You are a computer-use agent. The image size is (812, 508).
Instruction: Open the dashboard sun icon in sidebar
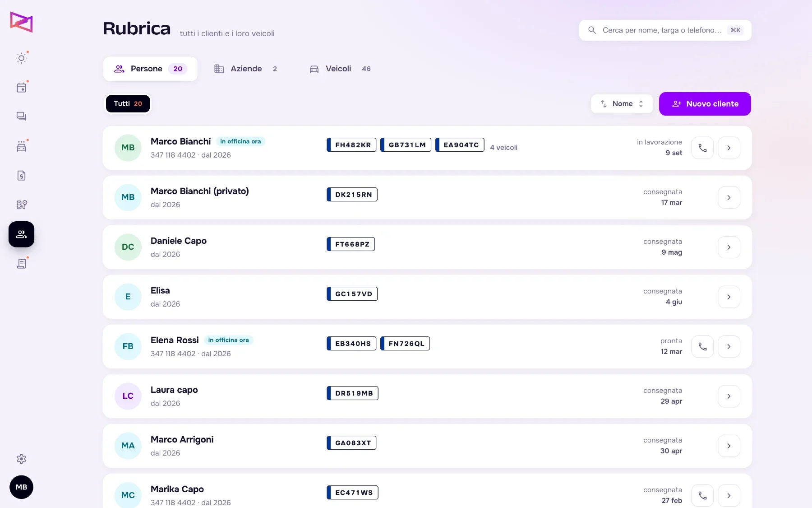coord(21,58)
